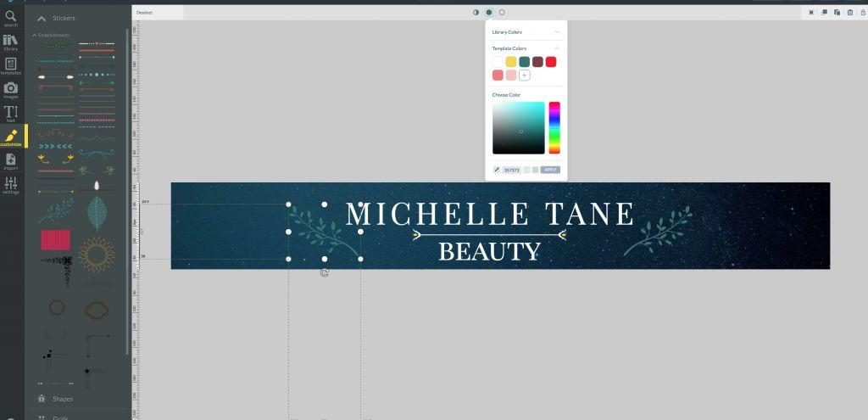Viewport: 868px width, 420px height.
Task: Select the white template color swatch
Action: tap(498, 61)
